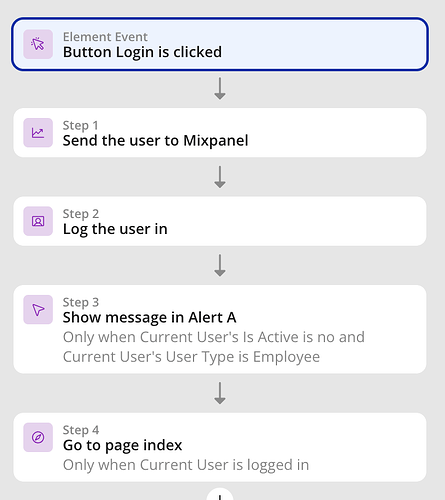Click the arrow between Step 3 and Step 4
Image resolution: width=445 pixels, height=500 pixels.
[x=220, y=393]
